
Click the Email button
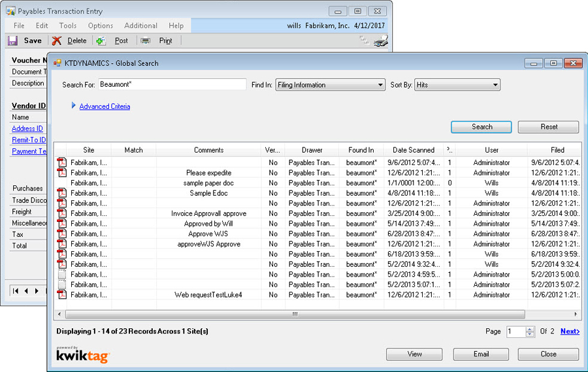[481, 354]
